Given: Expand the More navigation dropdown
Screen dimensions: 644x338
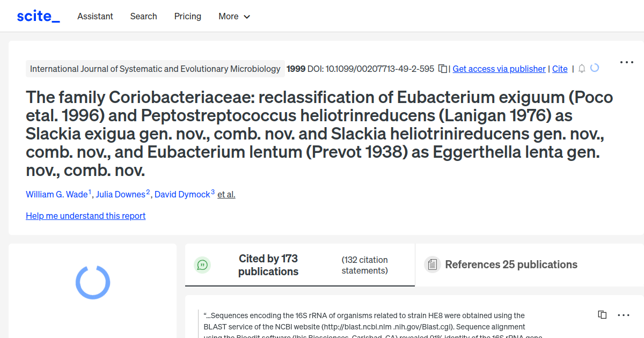Looking at the screenshot, I should coord(234,16).
